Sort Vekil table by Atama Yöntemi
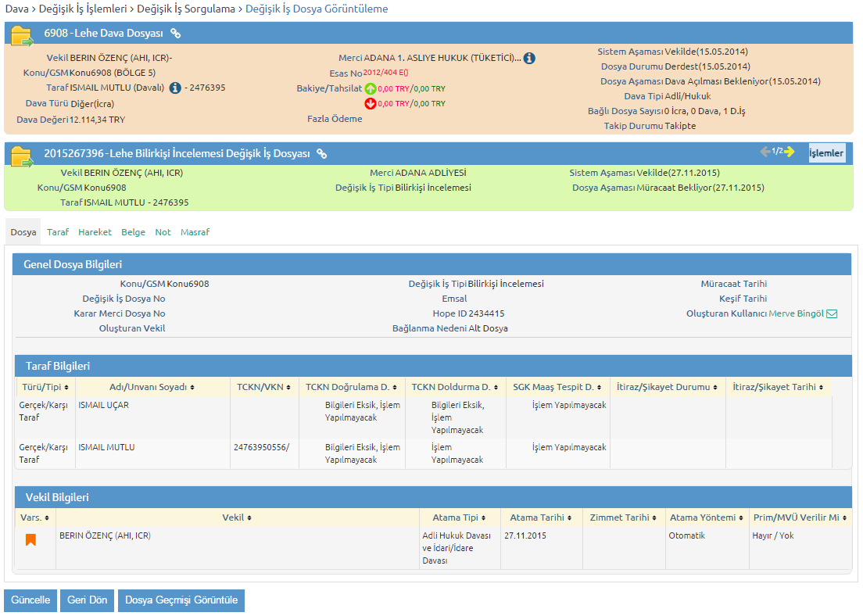The height and width of the screenshot is (616, 863). (x=706, y=518)
